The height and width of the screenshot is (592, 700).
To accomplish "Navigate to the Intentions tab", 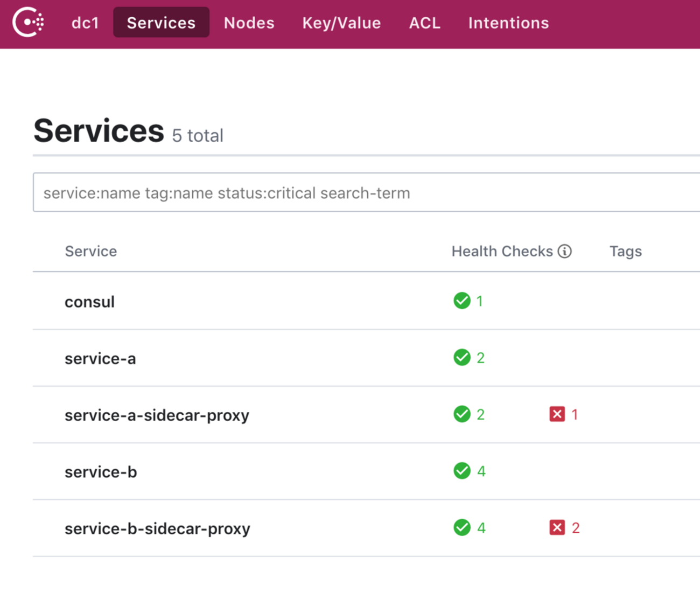I will [x=508, y=23].
